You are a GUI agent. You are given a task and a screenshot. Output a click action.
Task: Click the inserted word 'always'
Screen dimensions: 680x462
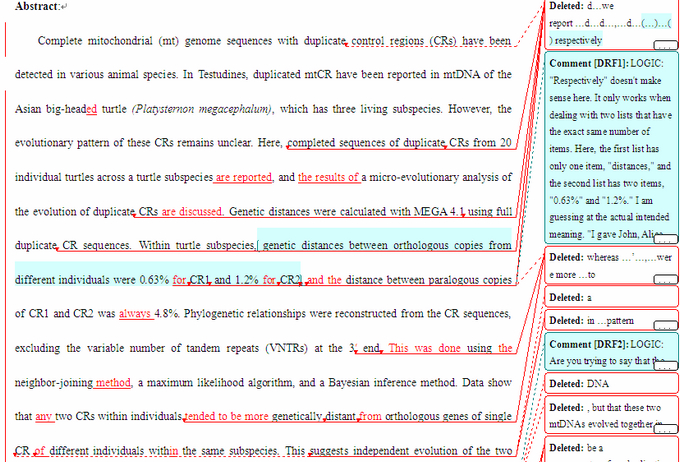[x=134, y=314]
